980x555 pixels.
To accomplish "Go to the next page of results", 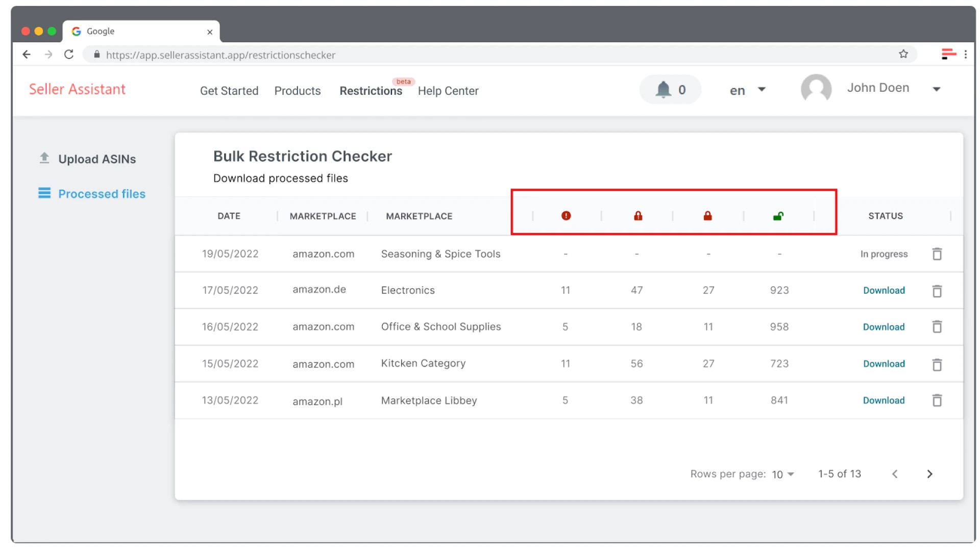I will coord(929,474).
